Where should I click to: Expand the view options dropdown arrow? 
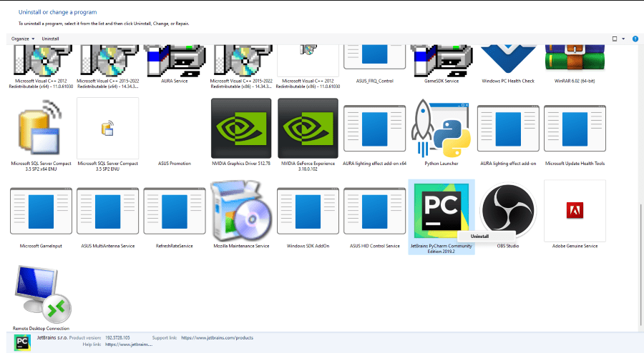tap(623, 39)
